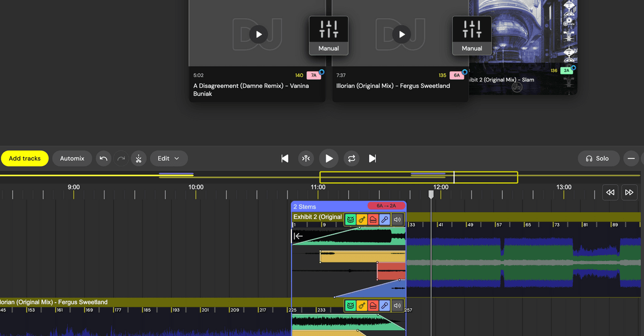Screen dimensions: 644x336
Task: Select the drums stem on the Illorian track
Action: coord(350,305)
